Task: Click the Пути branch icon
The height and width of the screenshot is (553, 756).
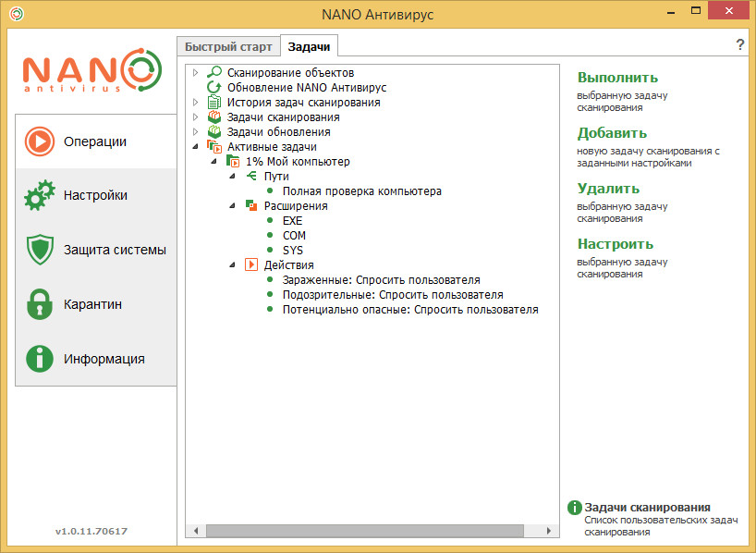Action: 251,176
